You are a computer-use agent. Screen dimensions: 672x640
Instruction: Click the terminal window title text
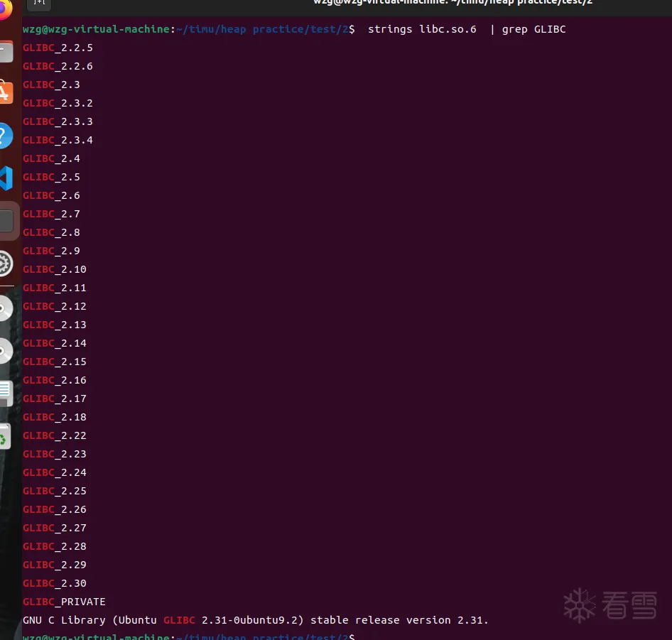(453, 3)
